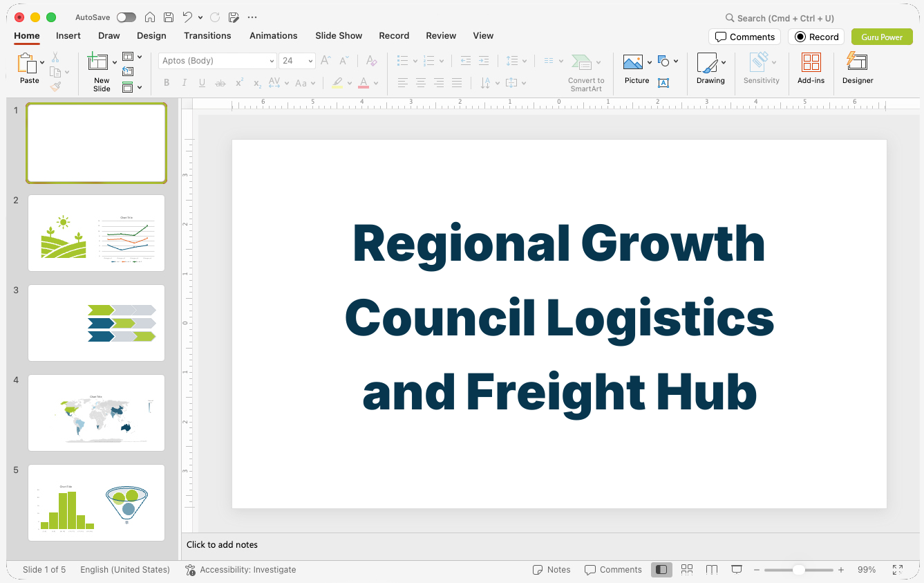Open the Insert tab
The width and height of the screenshot is (924, 583).
68,36
